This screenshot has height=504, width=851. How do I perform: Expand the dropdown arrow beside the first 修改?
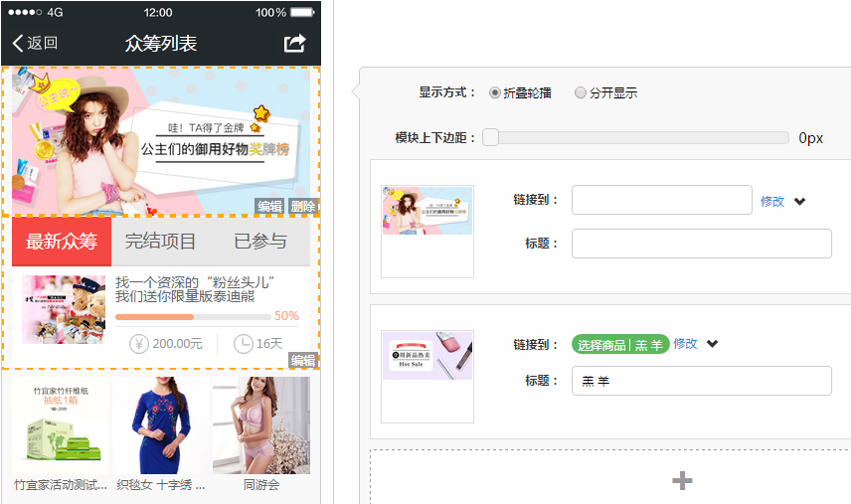[x=799, y=201]
